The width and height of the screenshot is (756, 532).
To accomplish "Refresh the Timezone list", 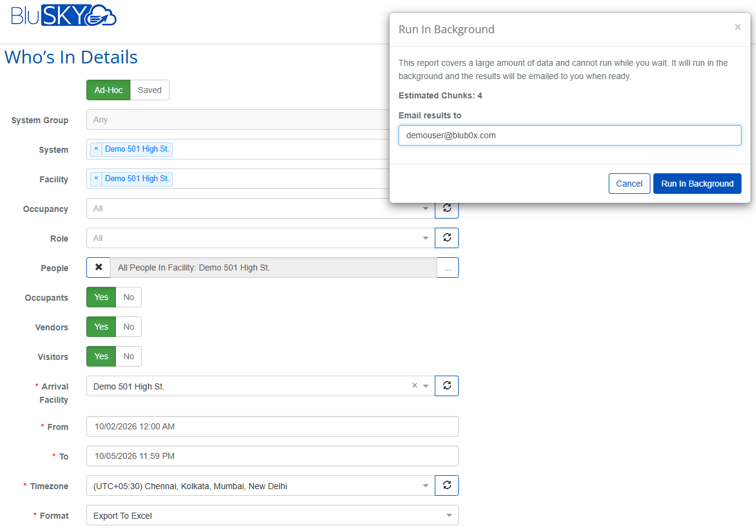I will pyautogui.click(x=447, y=486).
